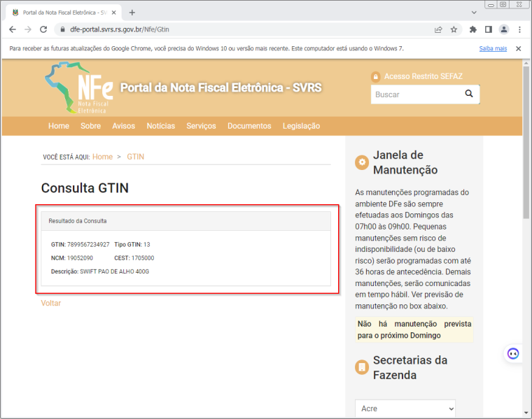The height and width of the screenshot is (419, 532).
Task: Click the Acesso Restrito lock icon
Action: tap(376, 77)
